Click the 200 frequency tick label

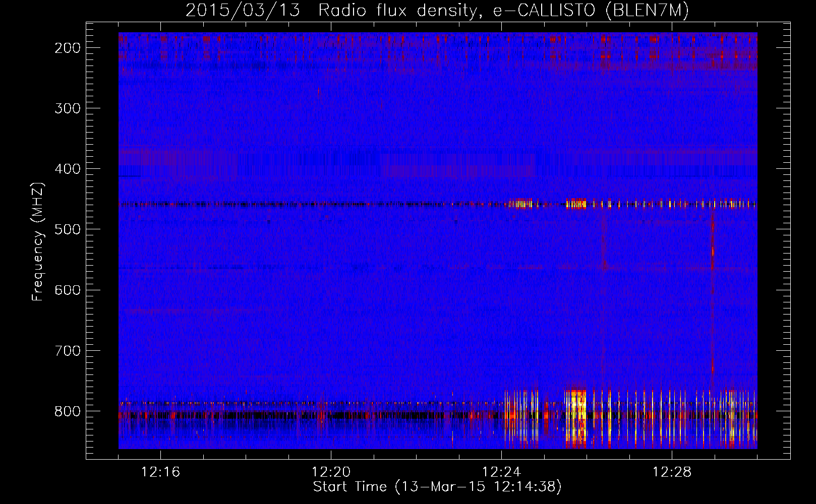[x=68, y=48]
